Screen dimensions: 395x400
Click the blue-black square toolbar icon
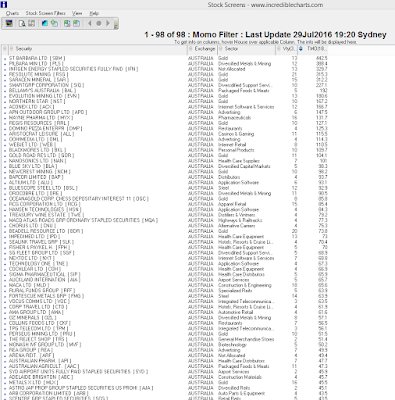(x=45, y=23)
